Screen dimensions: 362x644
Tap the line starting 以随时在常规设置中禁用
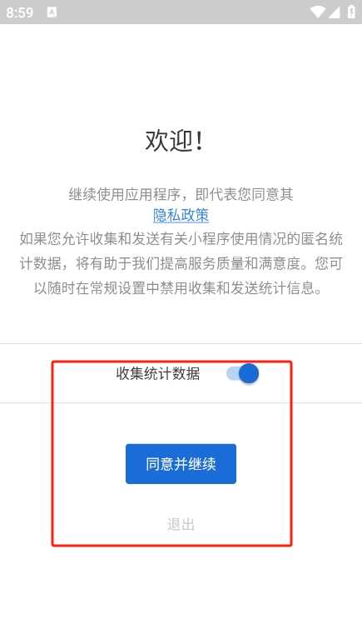[178, 288]
